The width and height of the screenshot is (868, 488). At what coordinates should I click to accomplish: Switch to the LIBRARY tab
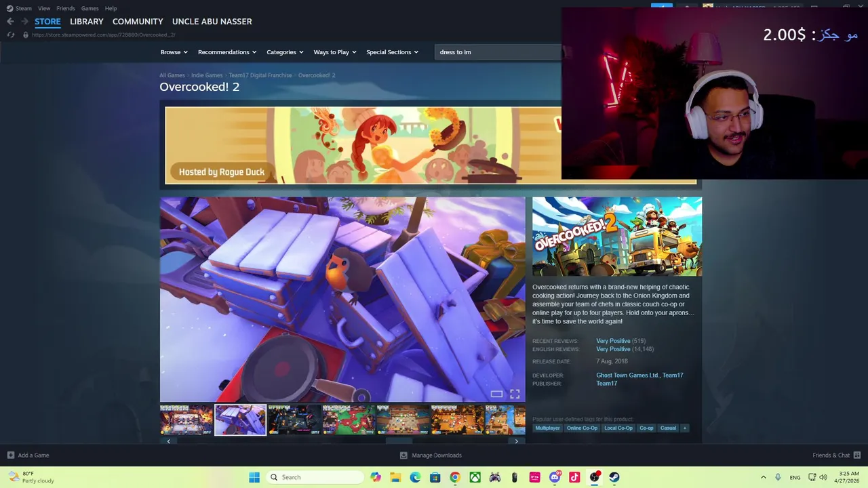pyautogui.click(x=87, y=22)
